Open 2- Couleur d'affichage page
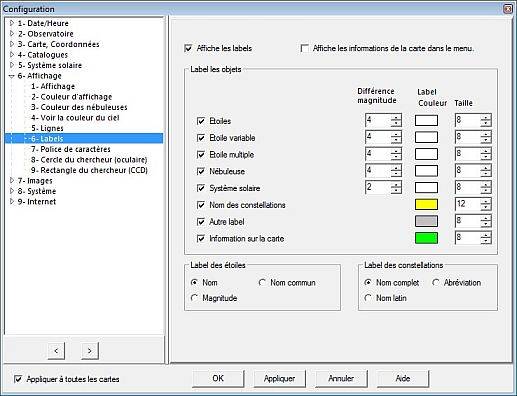Image resolution: width=517 pixels, height=396 pixels. pyautogui.click(x=72, y=97)
